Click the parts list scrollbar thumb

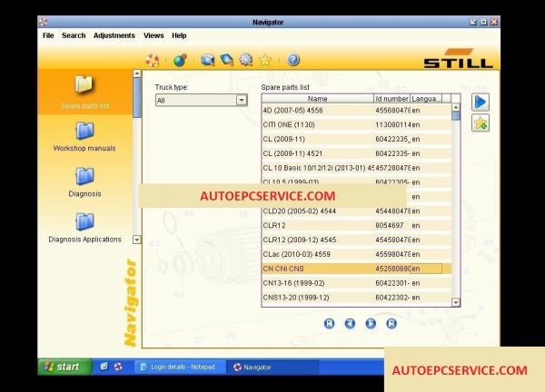pos(456,116)
